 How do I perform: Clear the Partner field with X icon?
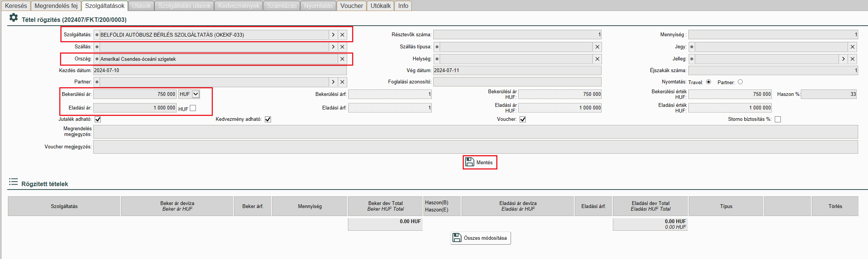[342, 82]
